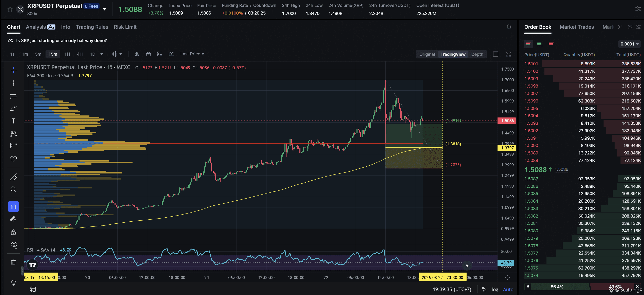Toggle percent scale in chart footer
644x295 pixels.
(x=484, y=289)
